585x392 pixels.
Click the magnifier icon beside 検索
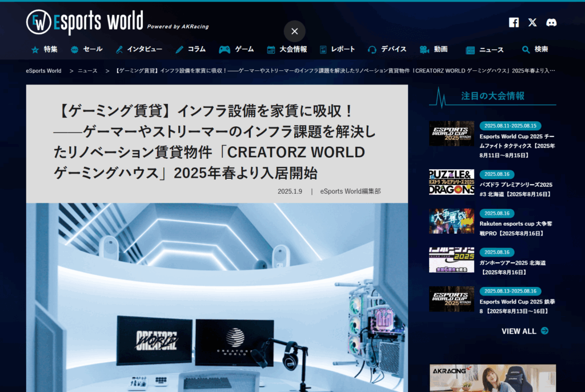point(526,50)
